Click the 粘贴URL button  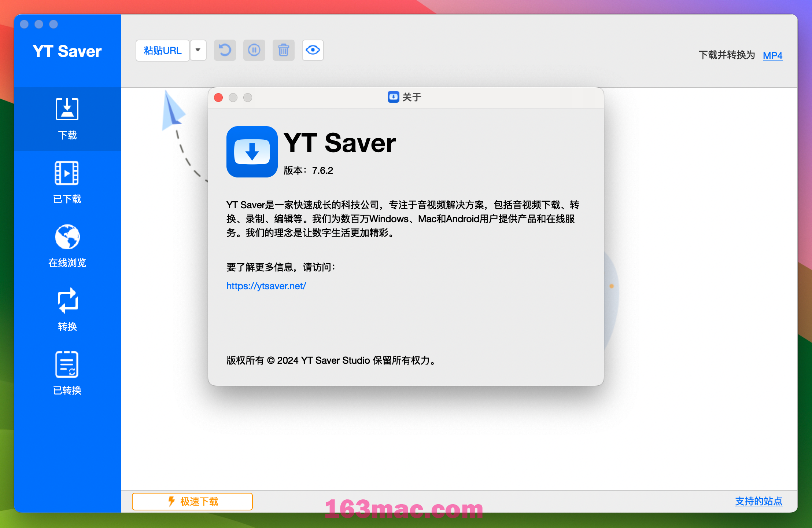pos(163,51)
